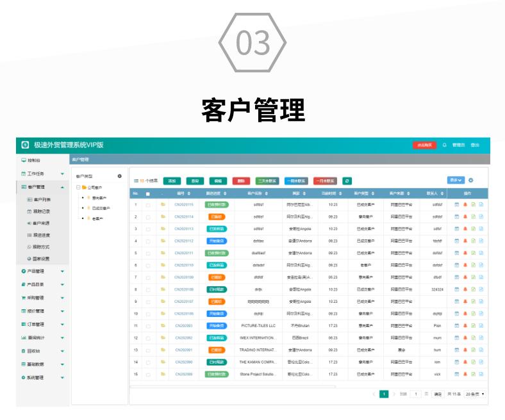Toggle the select-all checkbox in the table header
The width and height of the screenshot is (505, 420).
click(148, 194)
